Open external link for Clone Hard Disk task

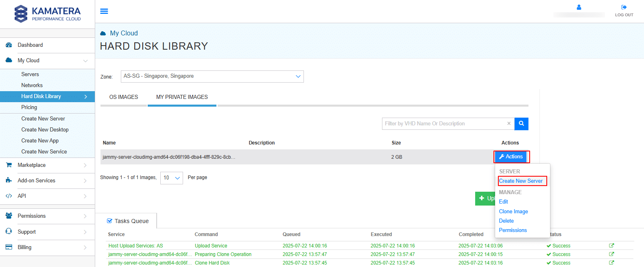click(611, 263)
